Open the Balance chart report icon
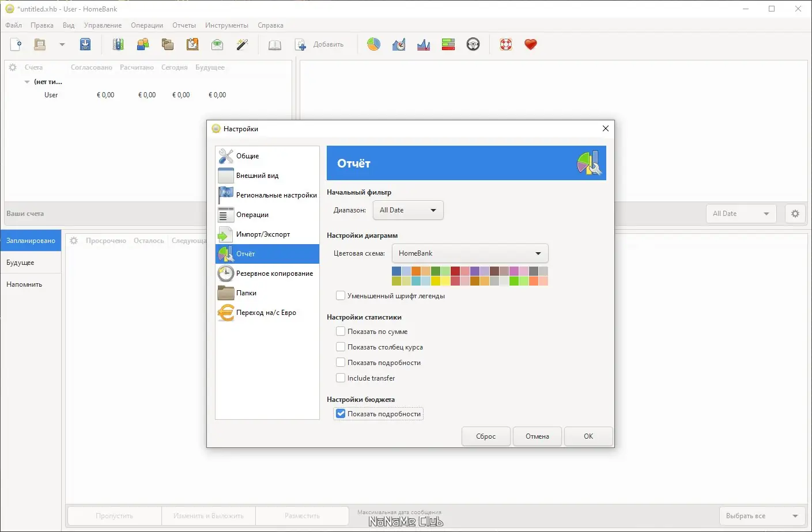Viewport: 812px width, 532px height. pos(424,44)
